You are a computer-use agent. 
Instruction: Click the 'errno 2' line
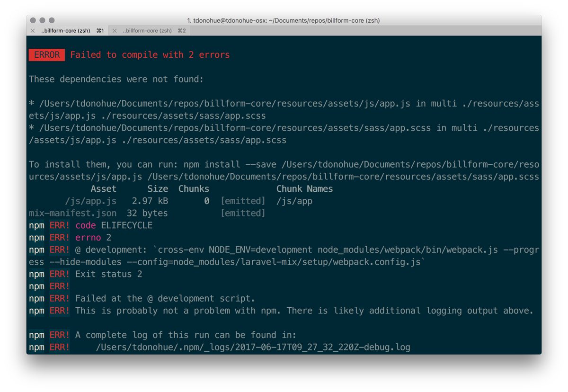tap(93, 238)
